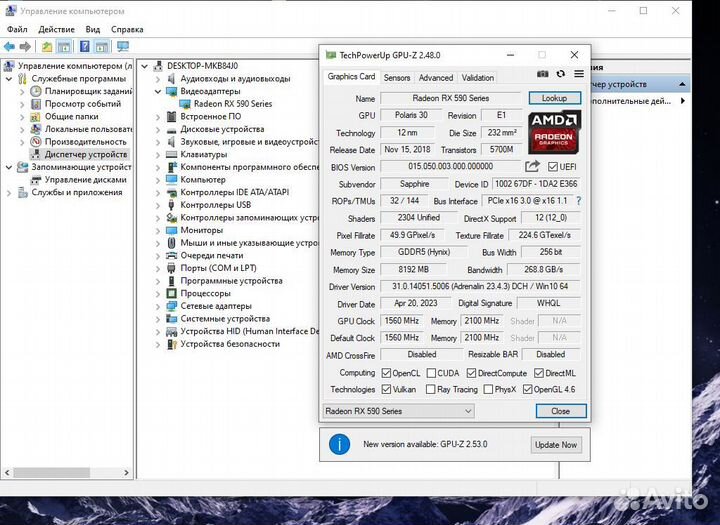Click the BIOS export share icon

532,166
